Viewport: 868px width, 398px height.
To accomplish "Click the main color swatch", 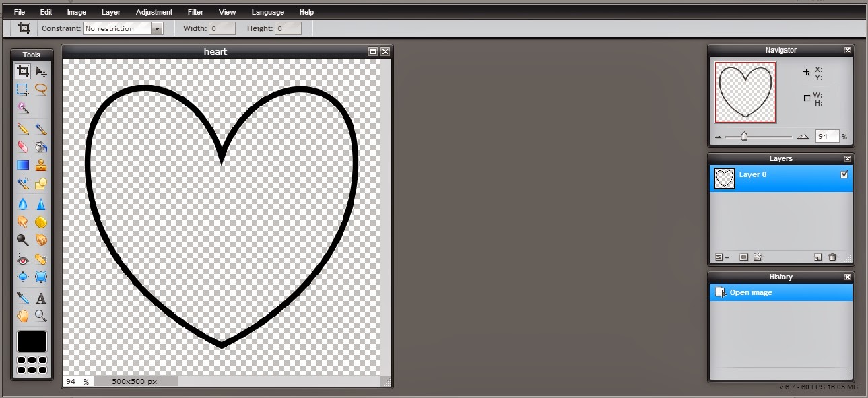I will [32, 341].
